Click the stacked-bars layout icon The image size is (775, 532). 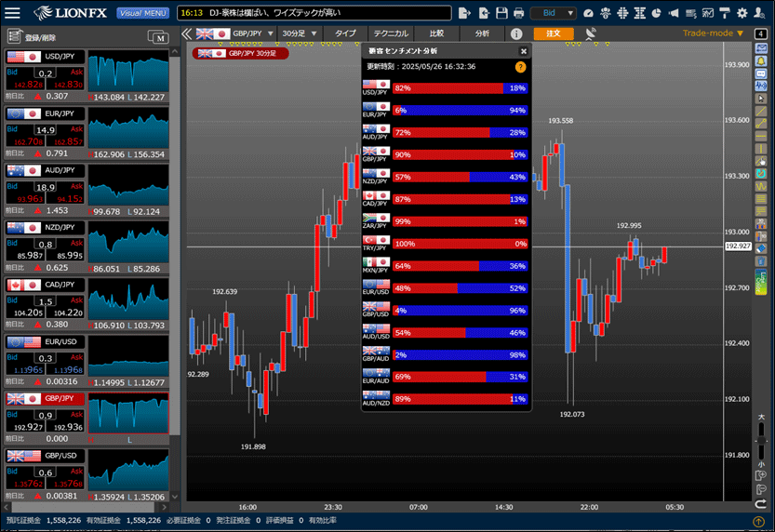pyautogui.click(x=639, y=13)
